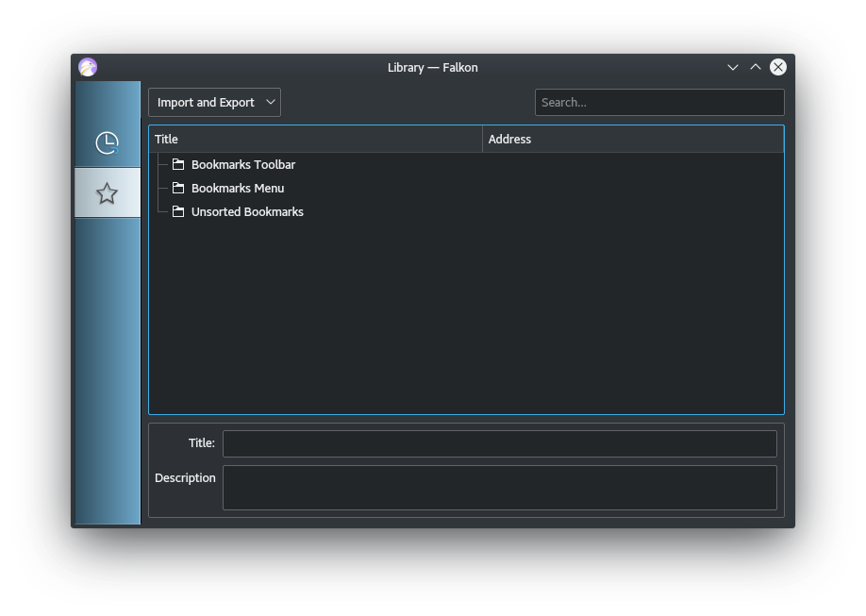This screenshot has width=866, height=616.
Task: Click the Falkon icon in the title bar
Action: tap(87, 67)
